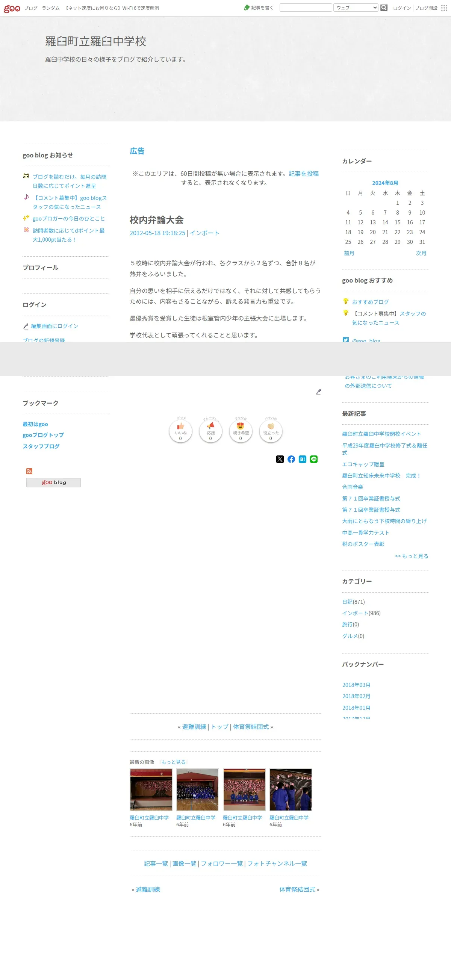Open the second latest image thumbnail, the group photo
This screenshot has height=980, width=451.
(198, 790)
